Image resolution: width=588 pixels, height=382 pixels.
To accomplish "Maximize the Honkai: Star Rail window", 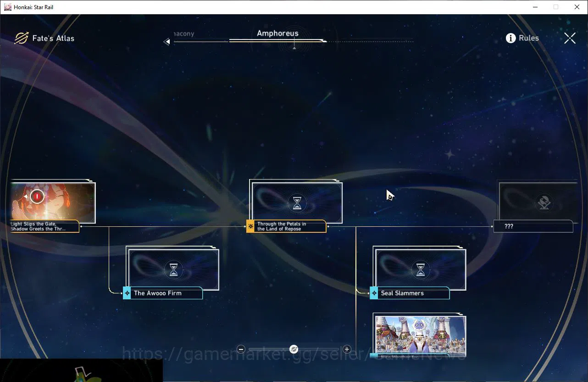I will (x=556, y=7).
